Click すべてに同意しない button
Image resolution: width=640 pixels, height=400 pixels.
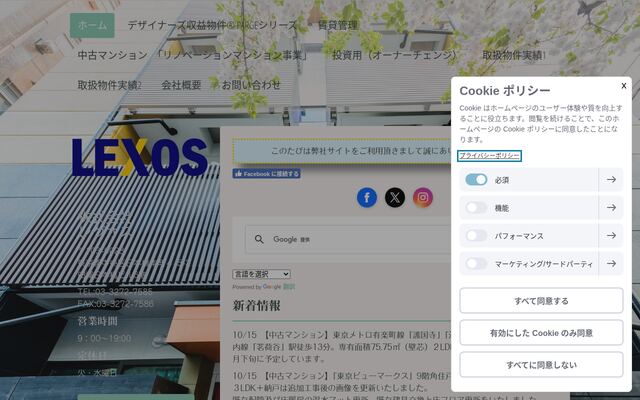pyautogui.click(x=541, y=364)
